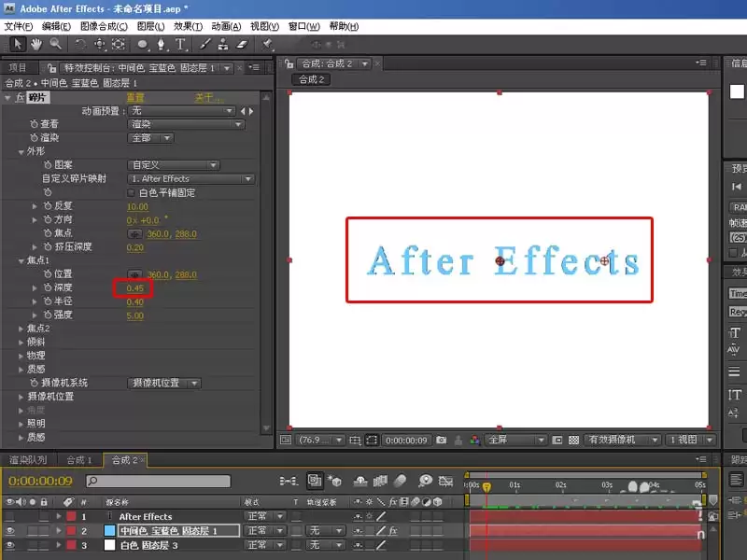Hide the 白色 固态层 3 layer
Viewport: 747px width, 560px height.
10,545
